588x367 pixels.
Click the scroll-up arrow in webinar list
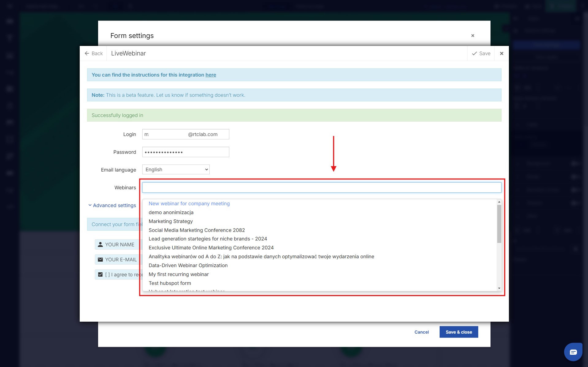point(499,202)
